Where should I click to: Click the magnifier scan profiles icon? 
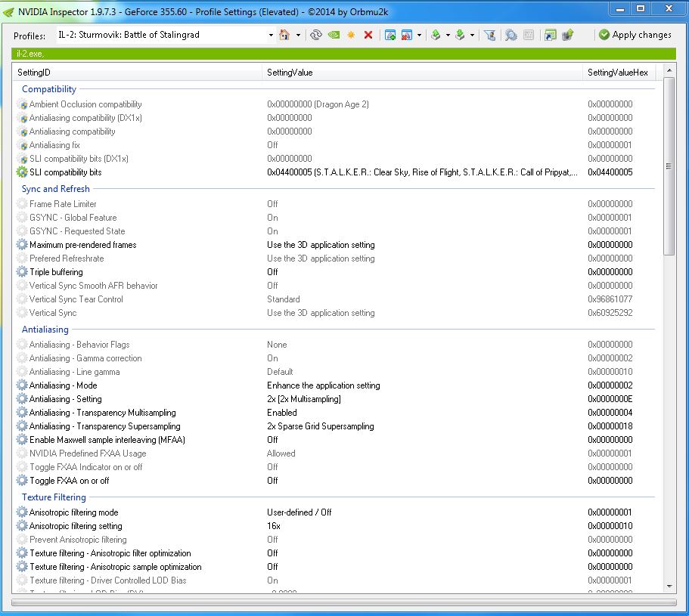(x=511, y=35)
